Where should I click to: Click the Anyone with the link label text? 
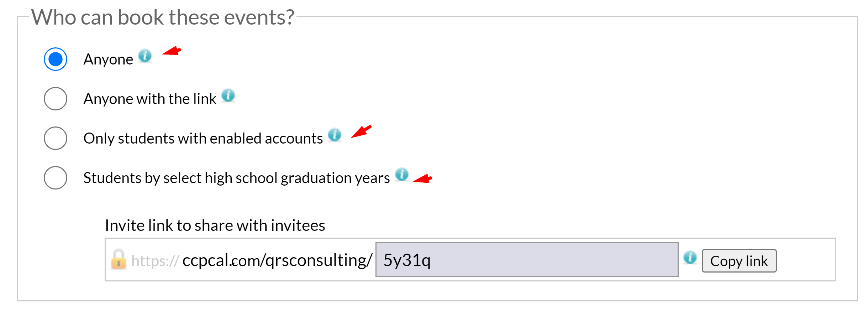point(150,99)
